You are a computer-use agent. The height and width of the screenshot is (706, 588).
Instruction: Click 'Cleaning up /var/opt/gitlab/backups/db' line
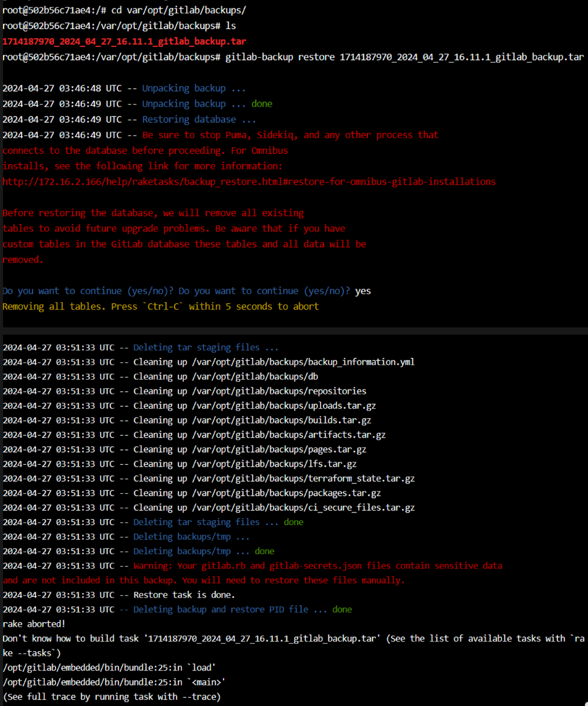[x=160, y=376]
